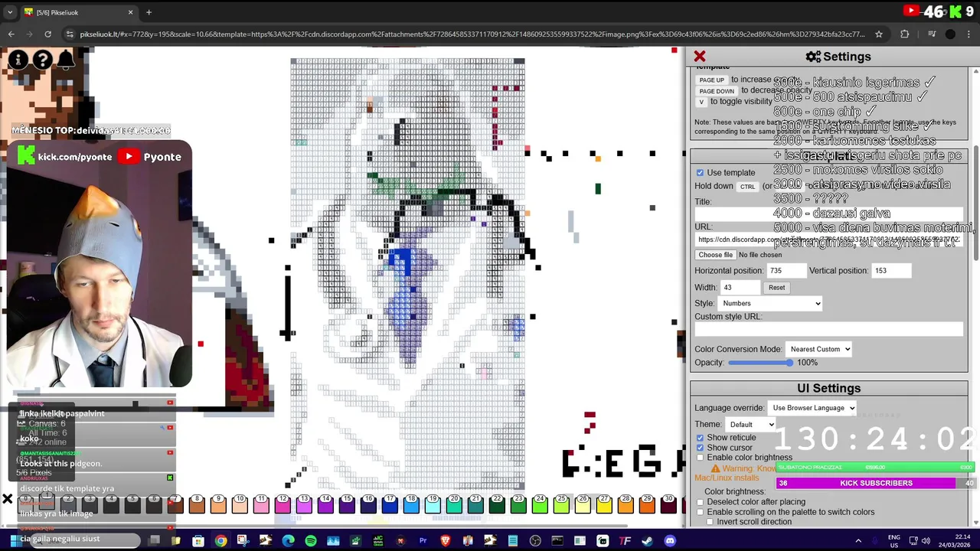The height and width of the screenshot is (551, 980).
Task: Click the CTRL key label button
Action: click(747, 187)
